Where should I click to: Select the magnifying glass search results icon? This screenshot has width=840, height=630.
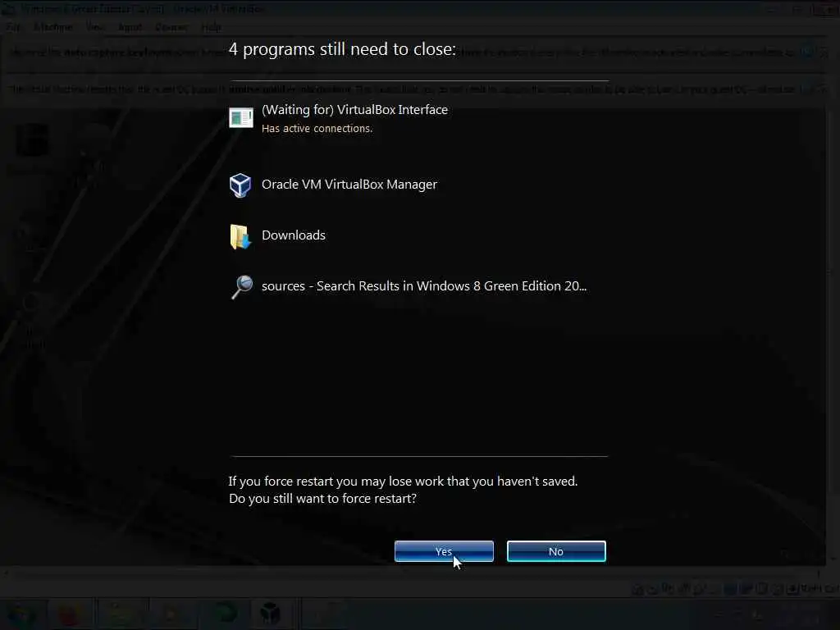click(242, 287)
